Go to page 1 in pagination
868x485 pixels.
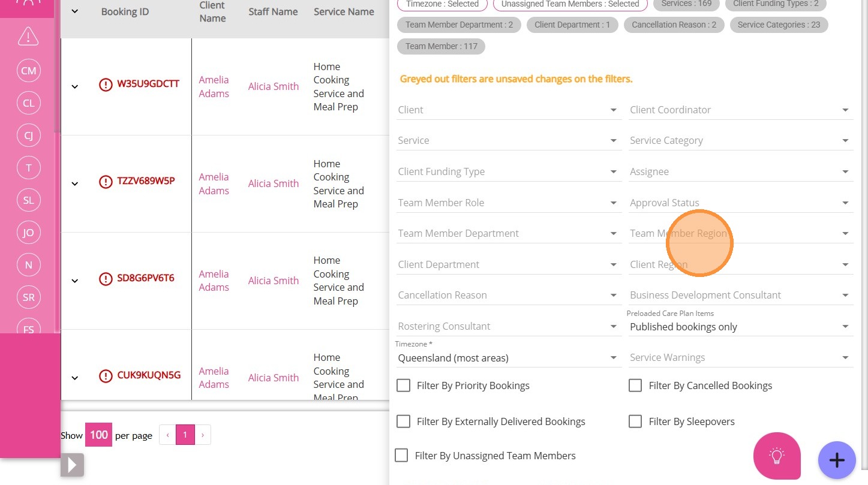(185, 435)
